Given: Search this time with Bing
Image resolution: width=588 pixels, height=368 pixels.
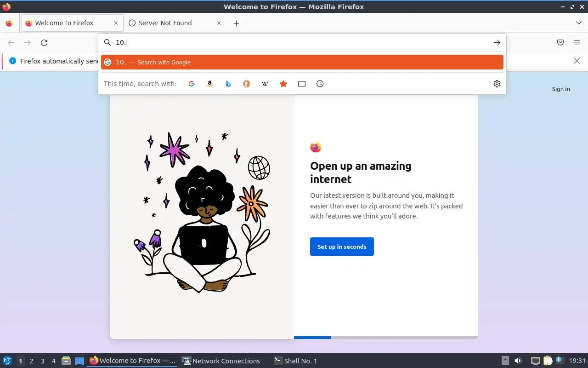Looking at the screenshot, I should pyautogui.click(x=228, y=84).
